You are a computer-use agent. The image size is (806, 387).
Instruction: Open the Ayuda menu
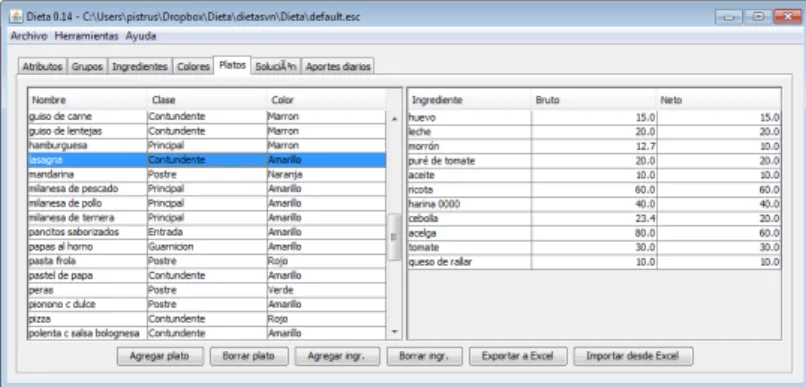pyautogui.click(x=141, y=36)
